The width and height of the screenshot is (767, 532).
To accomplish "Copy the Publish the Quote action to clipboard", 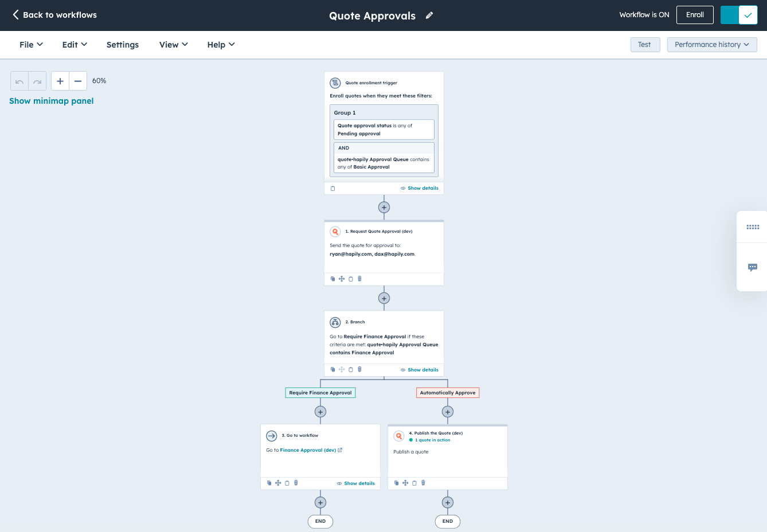I will 414,483.
